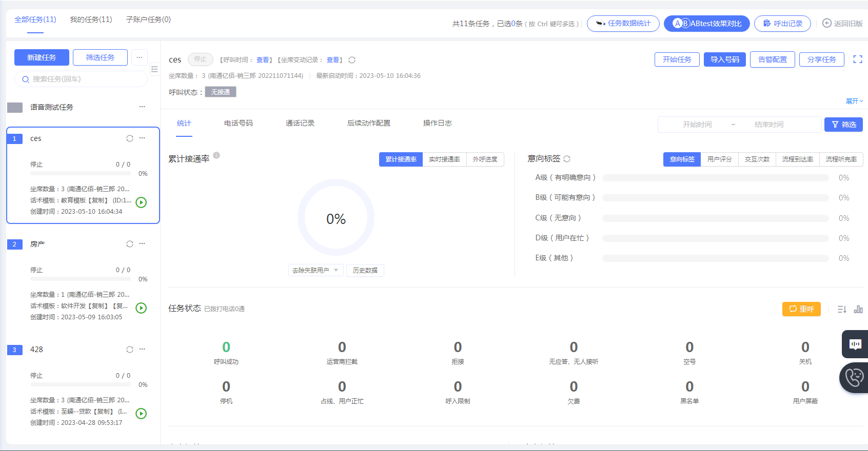
Task: Refresh the ces task header status
Action: pyautogui.click(x=352, y=60)
